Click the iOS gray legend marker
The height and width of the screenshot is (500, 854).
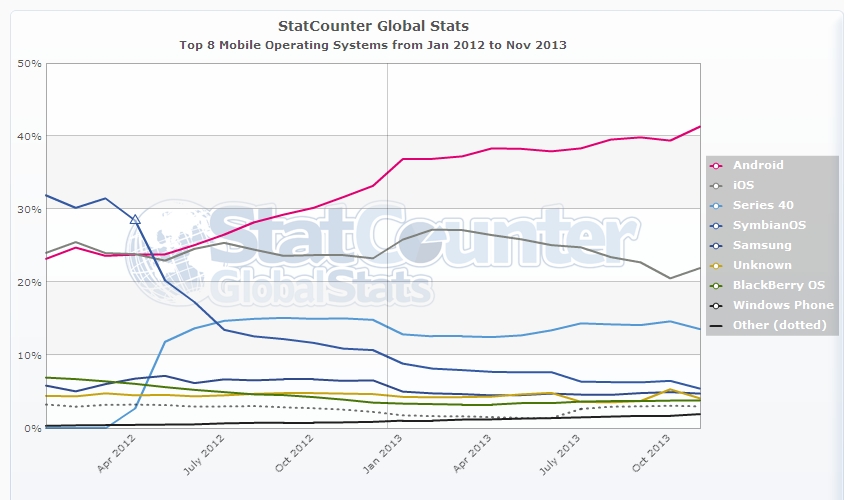(716, 185)
